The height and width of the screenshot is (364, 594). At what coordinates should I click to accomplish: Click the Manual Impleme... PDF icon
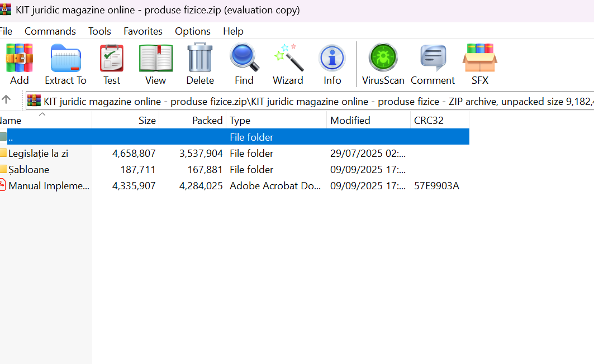(x=3, y=185)
